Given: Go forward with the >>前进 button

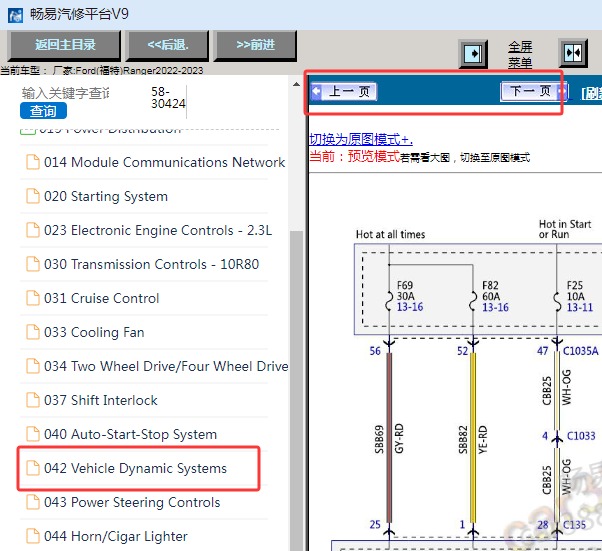Looking at the screenshot, I should pos(255,45).
